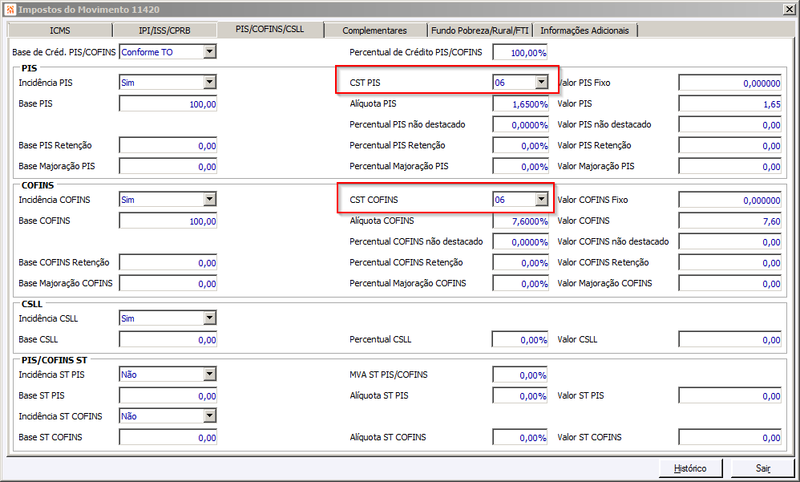
Task: Switch to the ICMS tab
Action: [x=60, y=30]
